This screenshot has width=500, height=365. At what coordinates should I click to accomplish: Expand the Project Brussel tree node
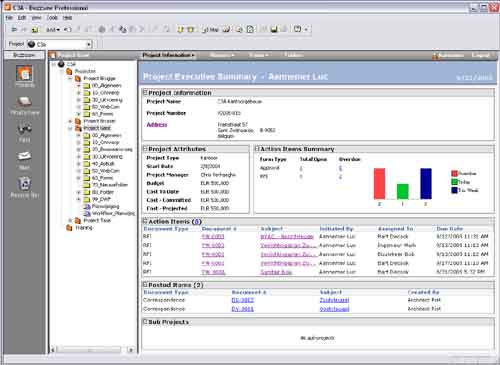(x=70, y=121)
